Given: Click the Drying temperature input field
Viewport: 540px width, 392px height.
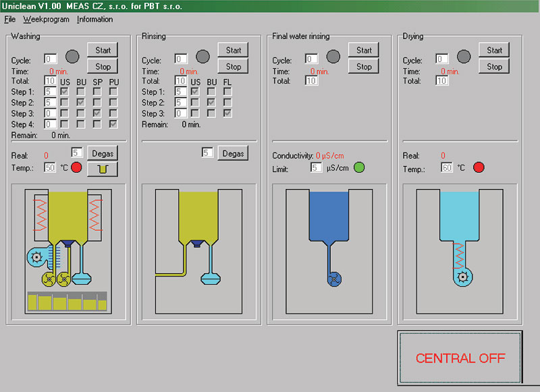Looking at the screenshot, I should point(447,167).
